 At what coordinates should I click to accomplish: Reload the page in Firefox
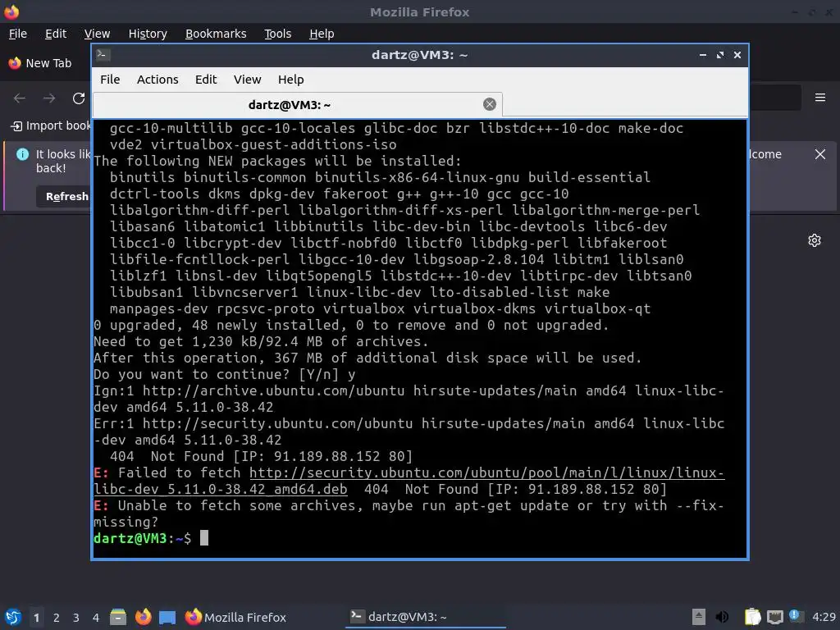point(79,98)
